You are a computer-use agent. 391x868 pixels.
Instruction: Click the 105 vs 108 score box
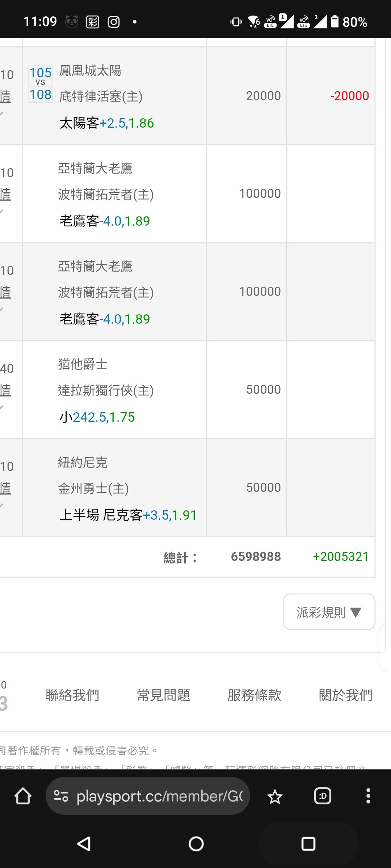pyautogui.click(x=41, y=84)
